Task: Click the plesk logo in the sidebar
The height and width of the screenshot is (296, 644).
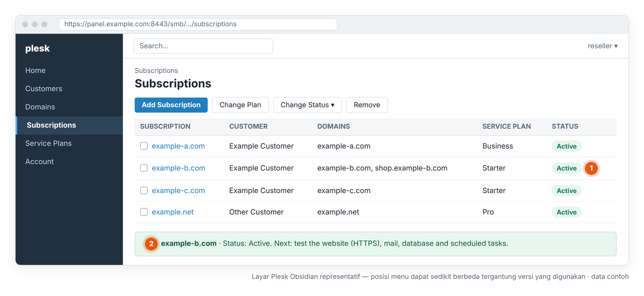Action: (37, 48)
